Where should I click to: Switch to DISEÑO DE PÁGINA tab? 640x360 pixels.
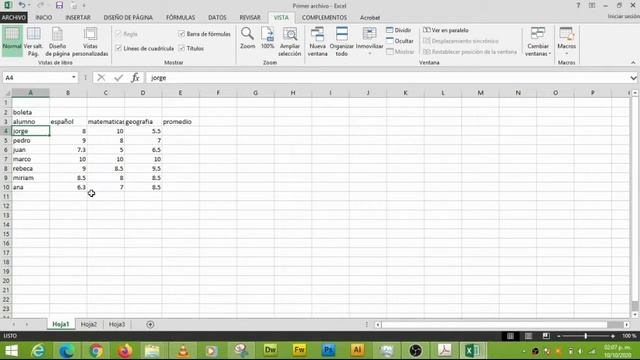point(128,18)
